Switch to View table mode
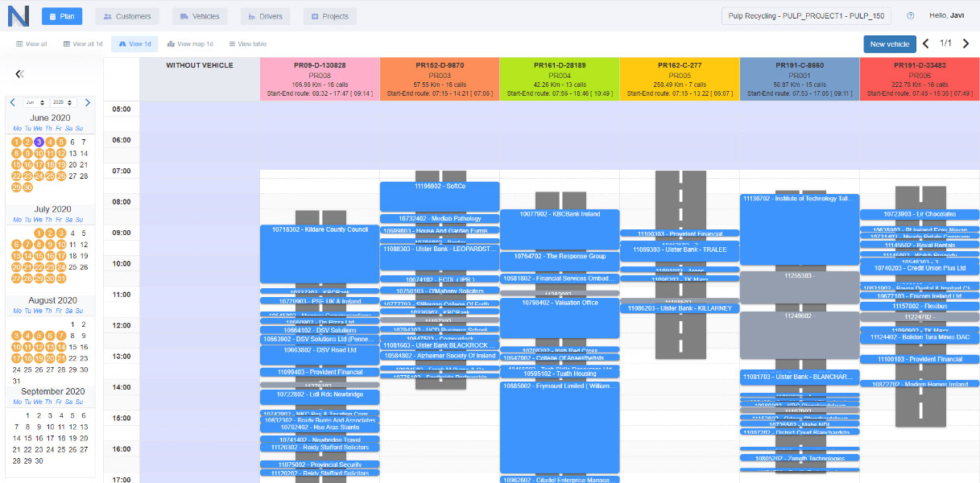 tap(247, 43)
